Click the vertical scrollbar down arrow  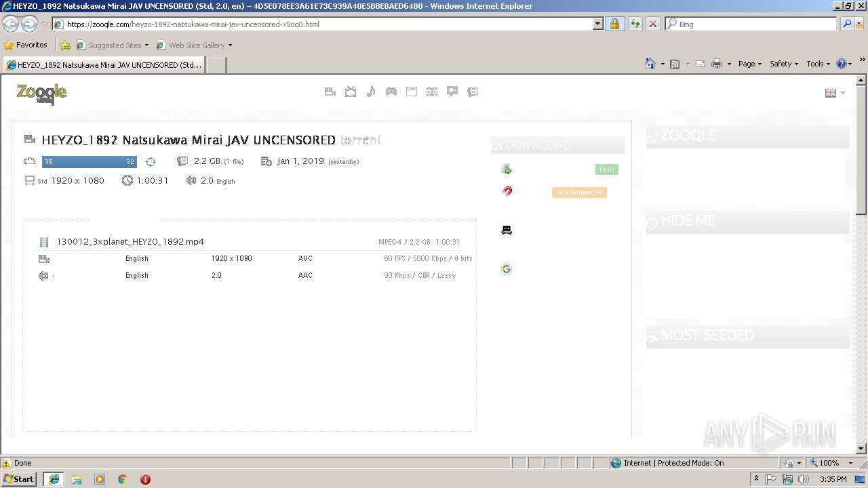pyautogui.click(x=861, y=448)
